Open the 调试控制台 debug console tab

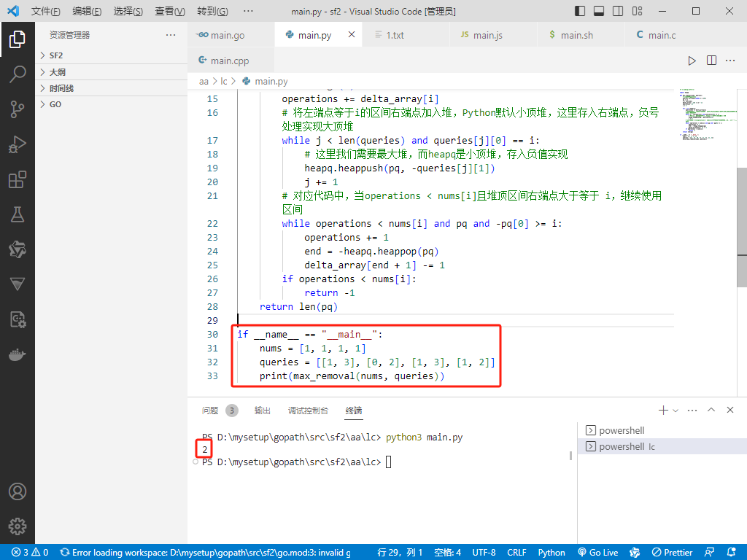click(x=308, y=411)
